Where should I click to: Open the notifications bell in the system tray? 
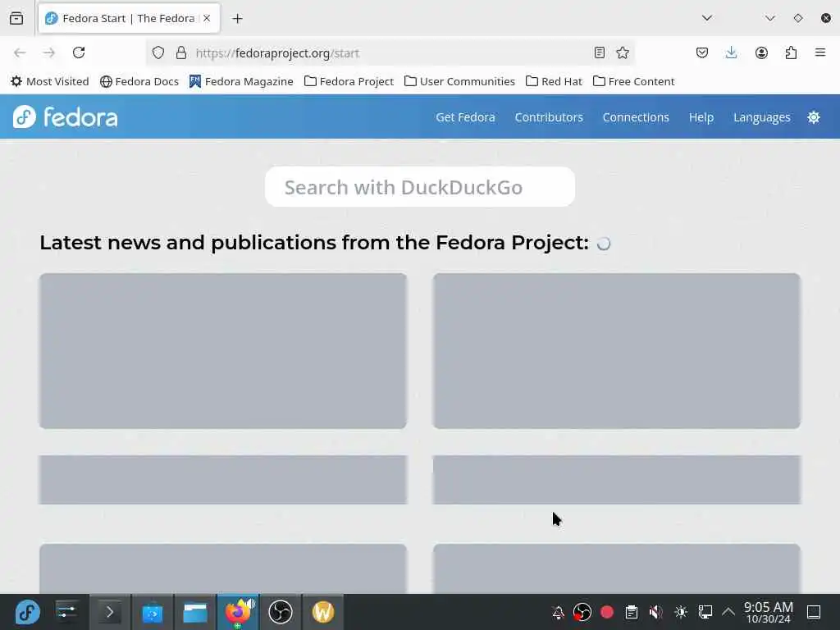point(558,612)
